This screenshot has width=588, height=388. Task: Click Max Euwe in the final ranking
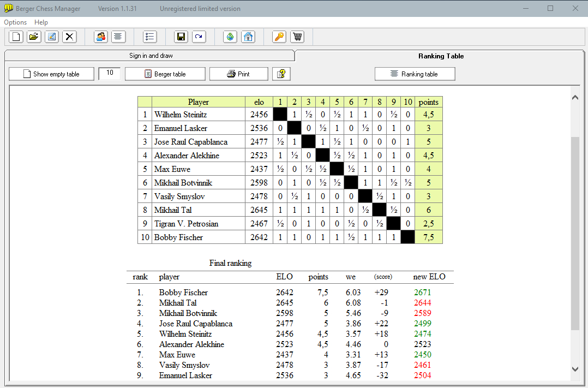point(177,355)
